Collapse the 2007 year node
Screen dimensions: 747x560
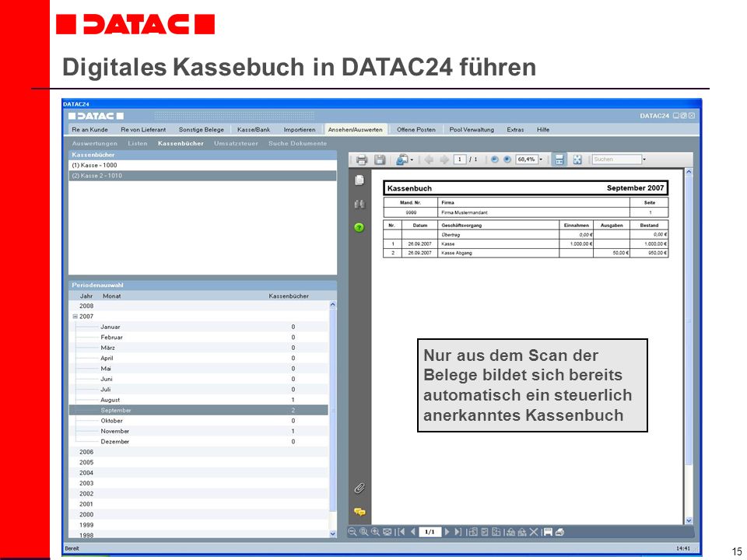75,317
